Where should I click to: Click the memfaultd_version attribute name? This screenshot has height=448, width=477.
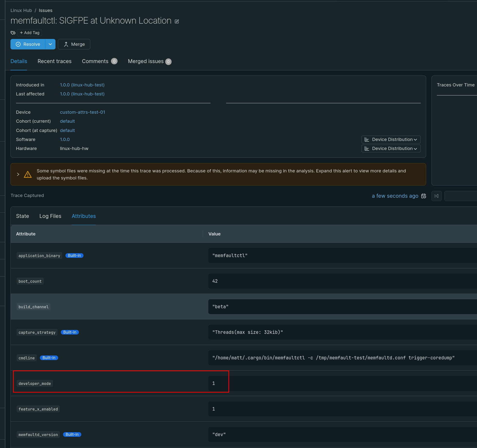pos(38,435)
